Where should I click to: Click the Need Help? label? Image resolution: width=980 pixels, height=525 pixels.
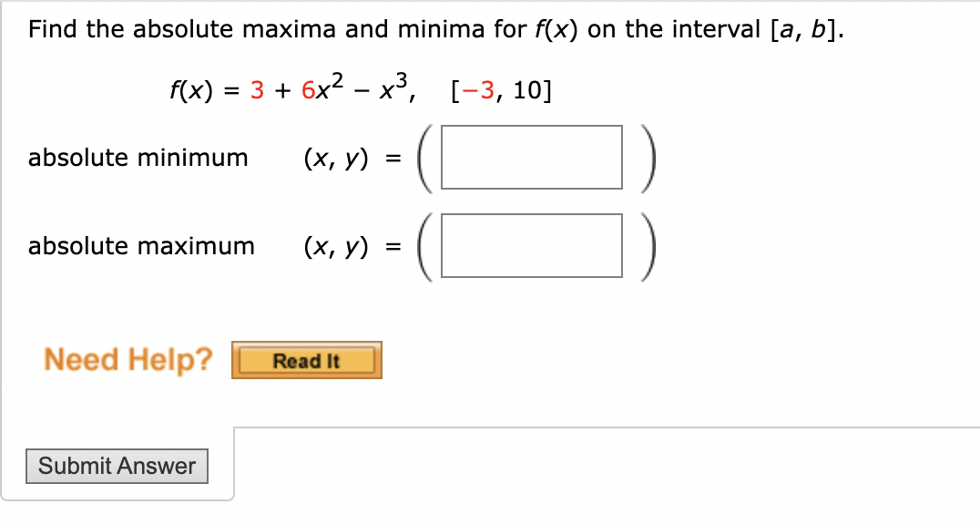pyautogui.click(x=126, y=359)
